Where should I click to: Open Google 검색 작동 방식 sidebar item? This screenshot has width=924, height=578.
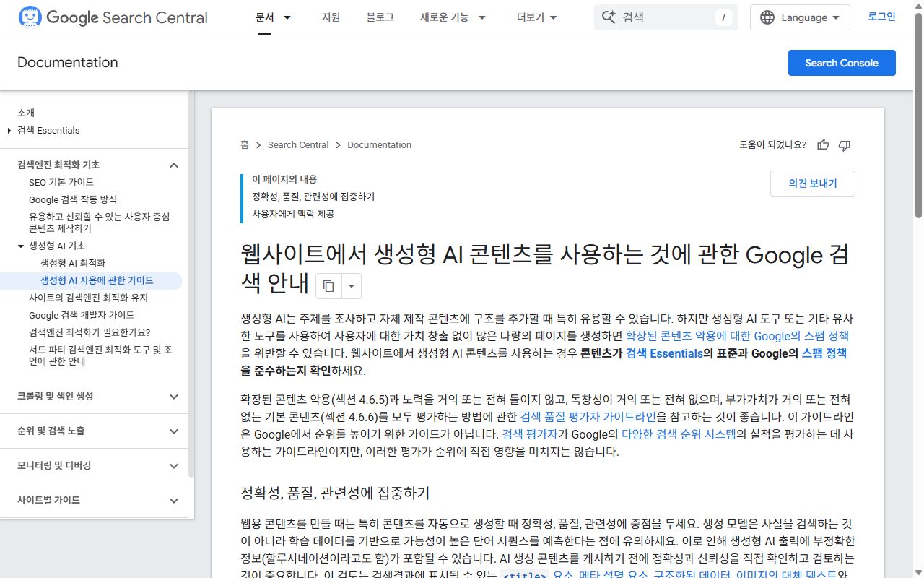pyautogui.click(x=73, y=199)
